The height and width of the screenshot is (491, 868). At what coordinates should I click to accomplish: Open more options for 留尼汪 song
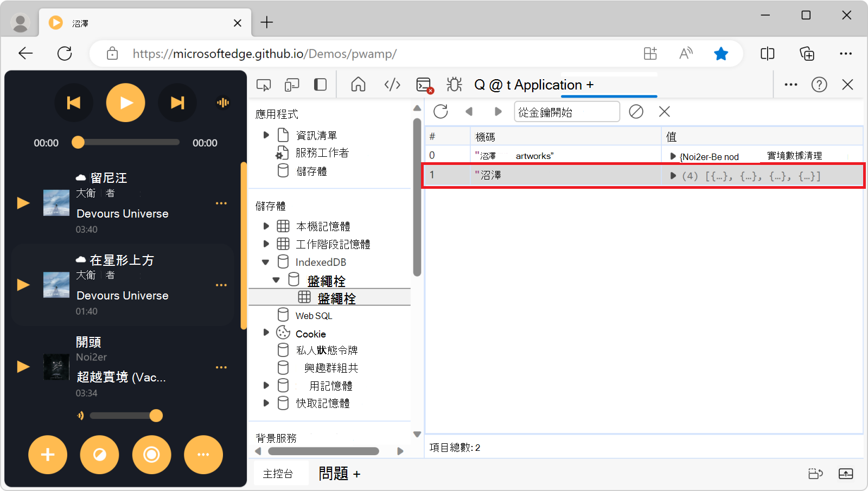[x=221, y=203]
